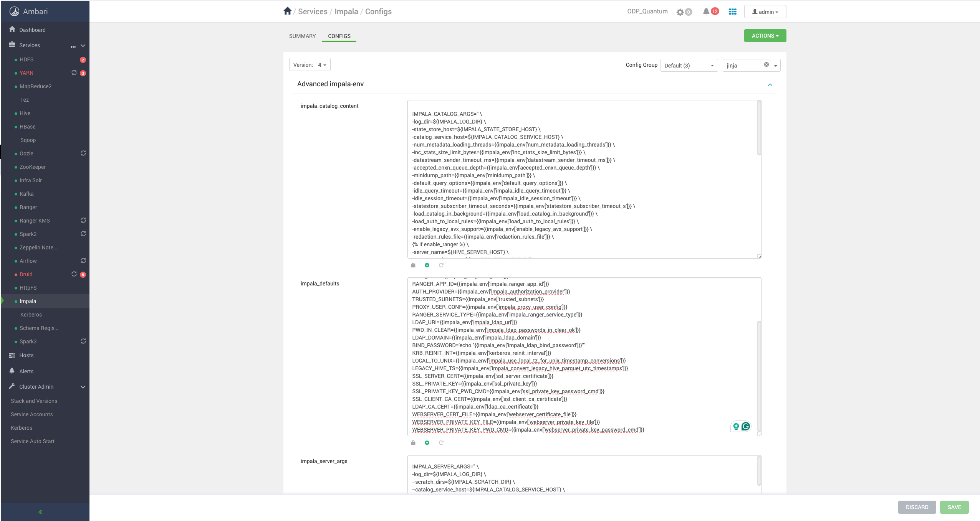The width and height of the screenshot is (980, 521).
Task: Click the home icon in the breadcrumb
Action: pyautogui.click(x=287, y=11)
